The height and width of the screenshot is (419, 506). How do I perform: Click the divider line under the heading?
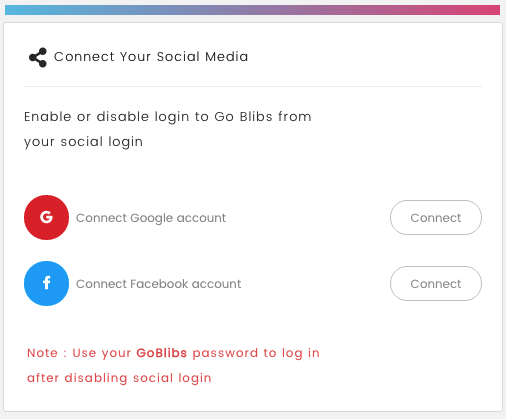(x=253, y=86)
